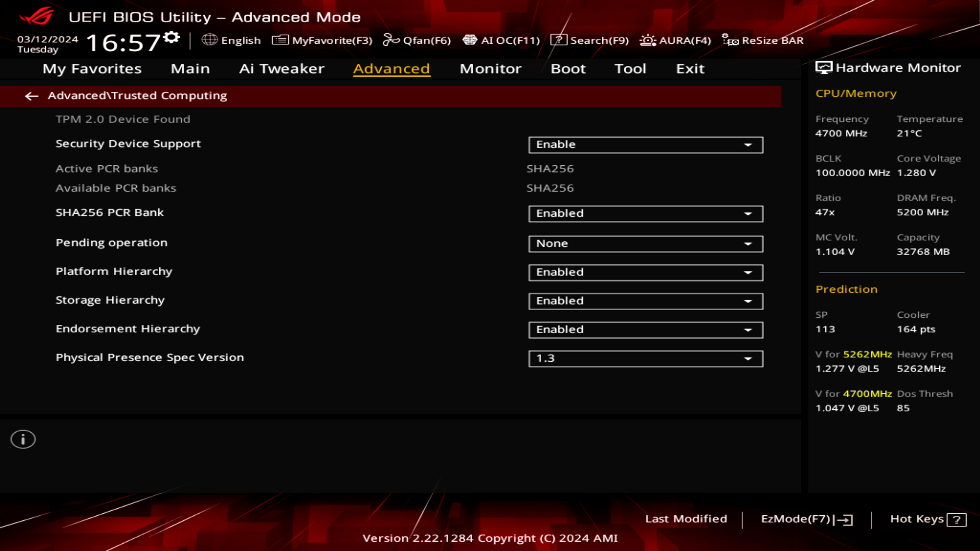Toggle Endorsement Hierarchy enabled setting
This screenshot has height=551, width=980.
[644, 329]
